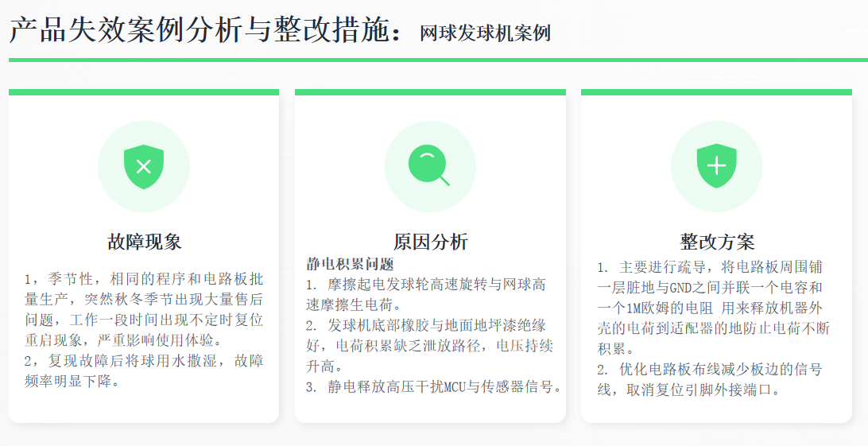Click the green top bar of 故障现象 card
Image resolution: width=868 pixels, height=446 pixels.
(144, 92)
